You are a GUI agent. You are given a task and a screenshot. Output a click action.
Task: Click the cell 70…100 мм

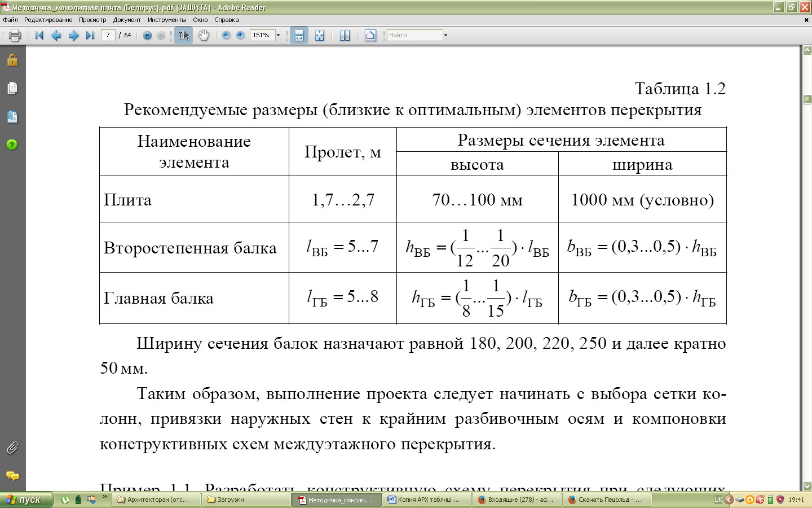(478, 200)
